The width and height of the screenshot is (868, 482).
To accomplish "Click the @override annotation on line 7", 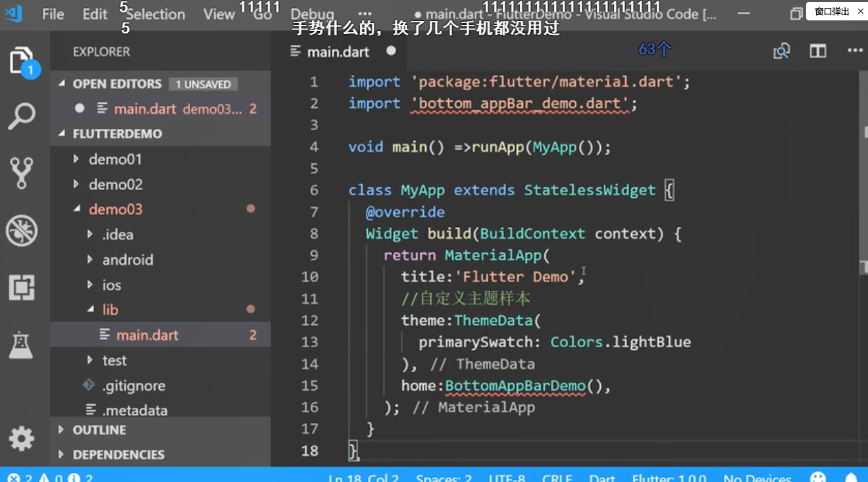I will click(x=405, y=212).
